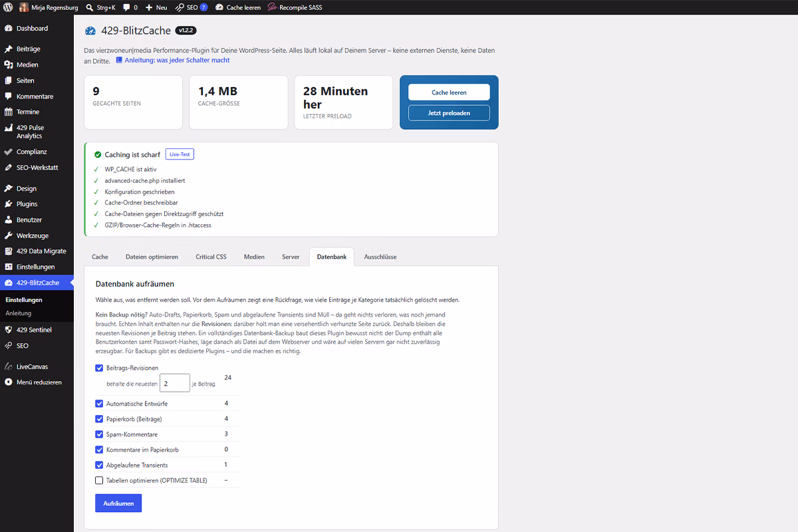Click the Complianz shield icon
The width and height of the screenshot is (798, 532).
click(9, 152)
